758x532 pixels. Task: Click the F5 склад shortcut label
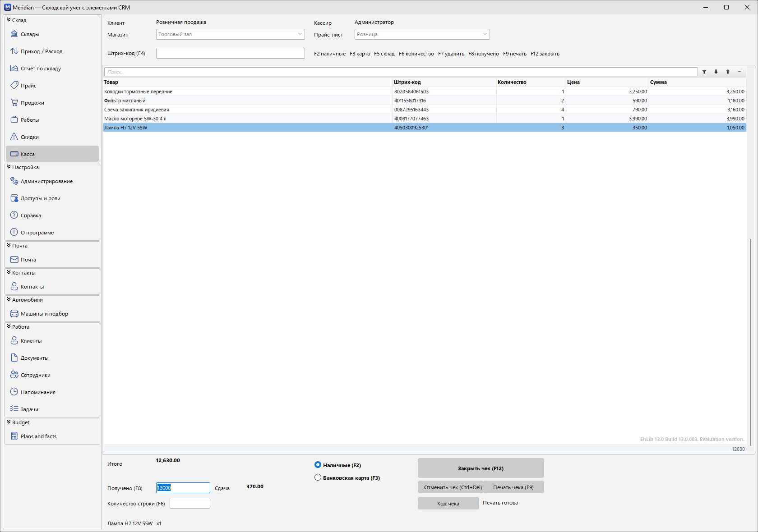384,54
